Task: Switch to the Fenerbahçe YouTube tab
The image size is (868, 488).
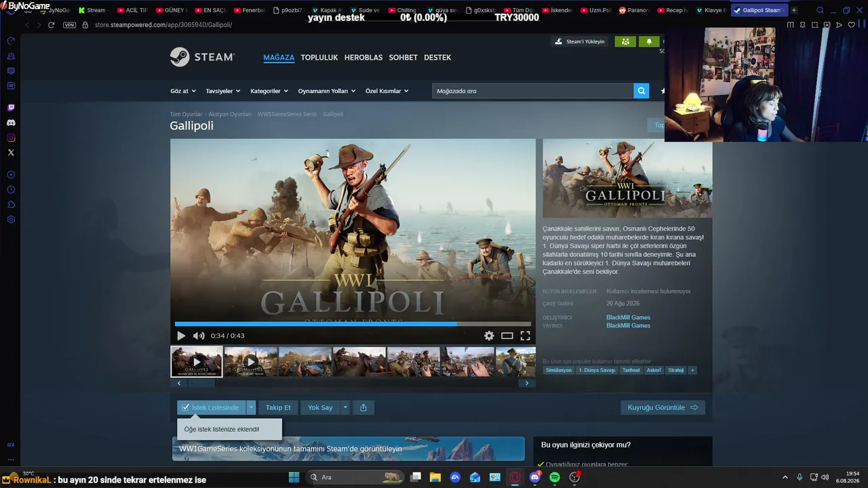Action: pos(250,10)
